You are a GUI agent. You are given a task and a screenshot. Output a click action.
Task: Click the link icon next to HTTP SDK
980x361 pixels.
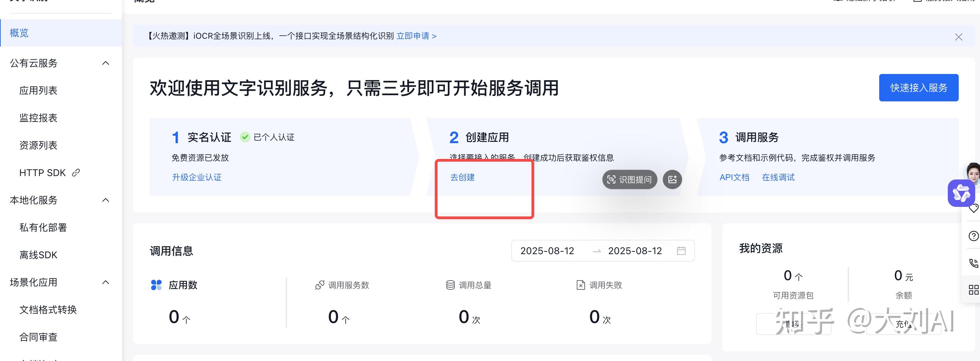point(76,173)
